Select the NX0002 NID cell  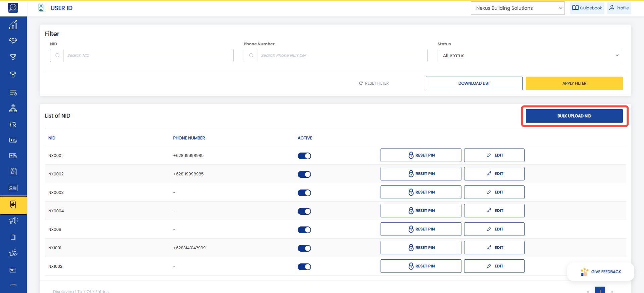tap(56, 174)
